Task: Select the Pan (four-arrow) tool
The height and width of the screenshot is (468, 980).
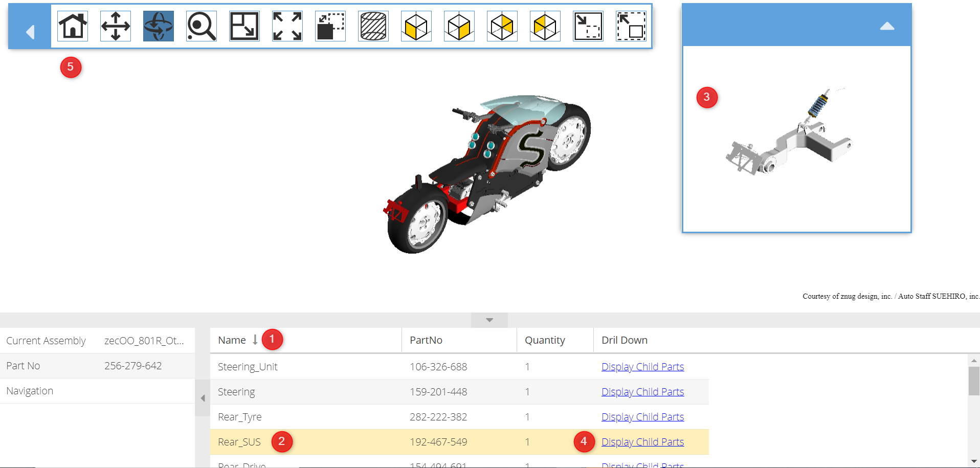Action: [116, 26]
